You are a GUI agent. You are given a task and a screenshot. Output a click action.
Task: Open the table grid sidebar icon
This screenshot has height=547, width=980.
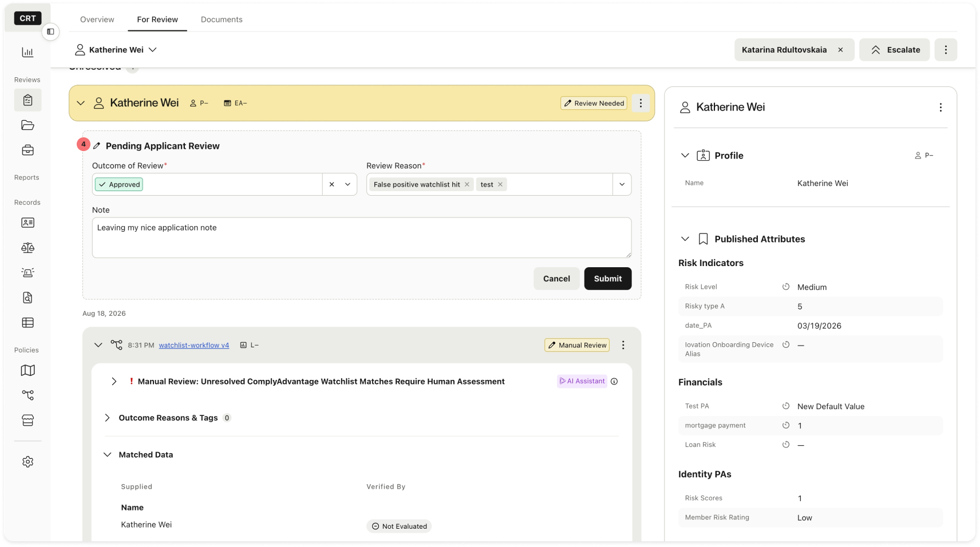(27, 323)
